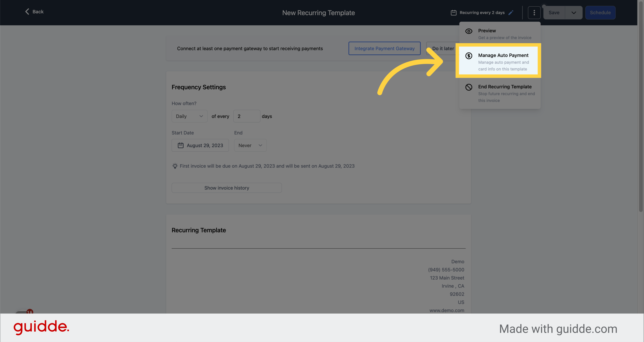Viewport: 644px width, 342px height.
Task: Click the www.demo.com text in the template
Action: (447, 310)
